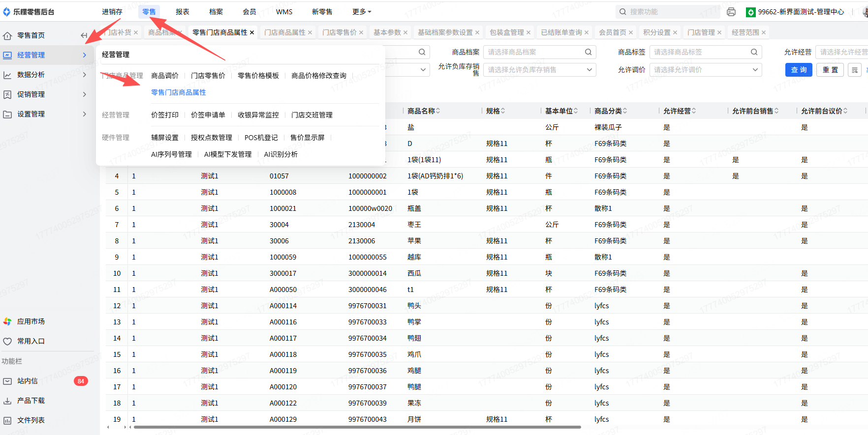Open 站内信 messages in the sidebar
Screen dimensions: 868x435
click(x=28, y=381)
